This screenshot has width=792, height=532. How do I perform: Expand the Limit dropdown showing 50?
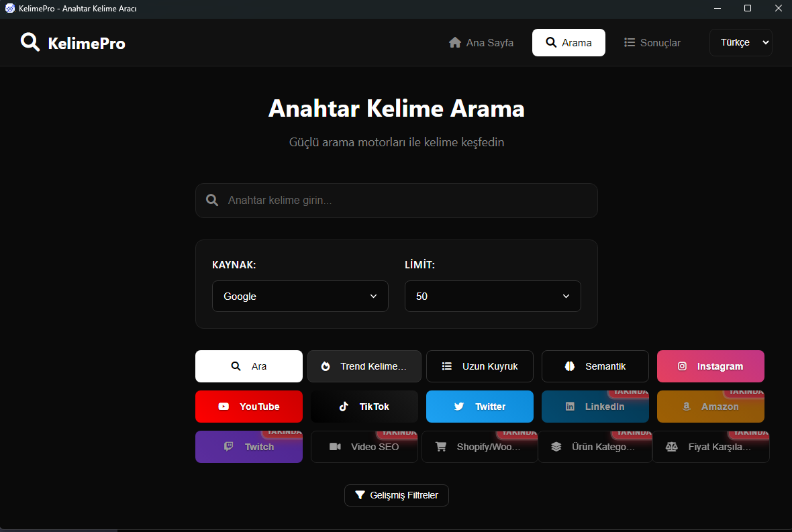[493, 297]
